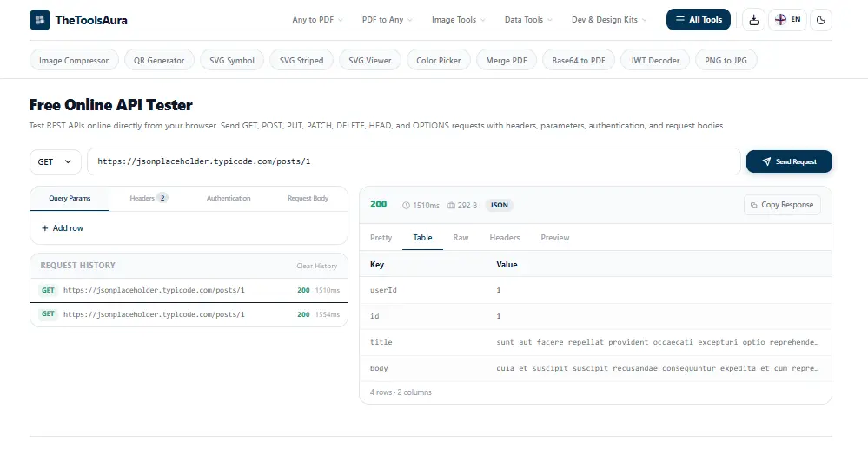868x461 pixels.
Task: Switch to the Preview response tab
Action: click(x=554, y=237)
